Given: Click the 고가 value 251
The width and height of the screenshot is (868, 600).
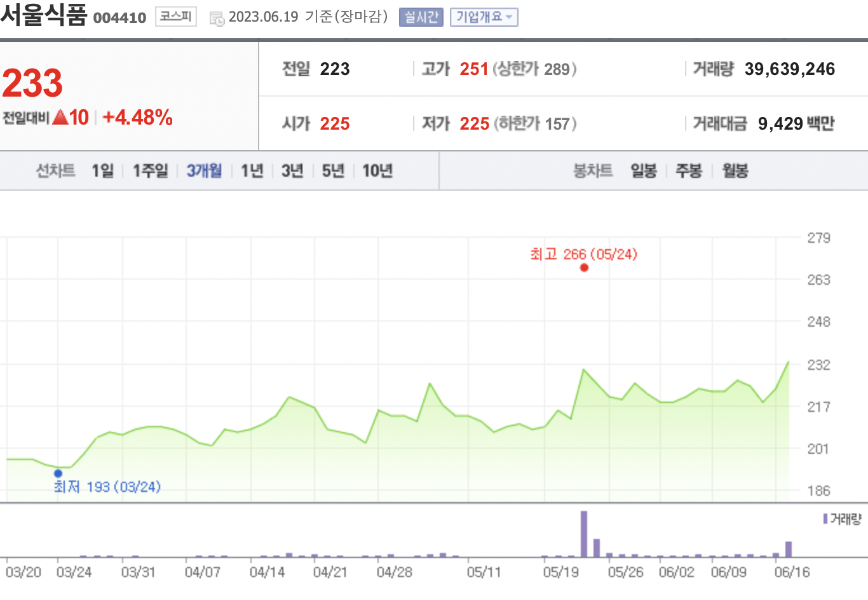Looking at the screenshot, I should [474, 69].
